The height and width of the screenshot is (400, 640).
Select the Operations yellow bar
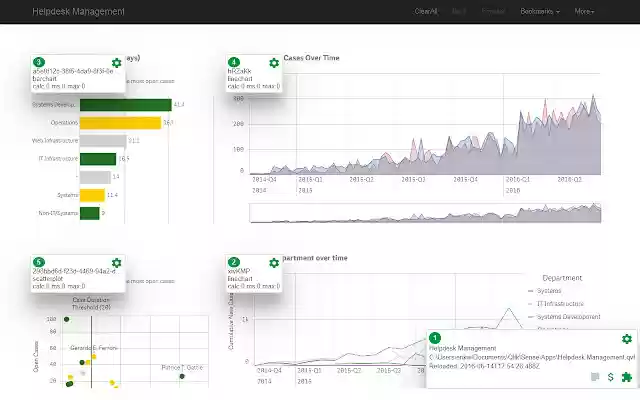[120, 123]
